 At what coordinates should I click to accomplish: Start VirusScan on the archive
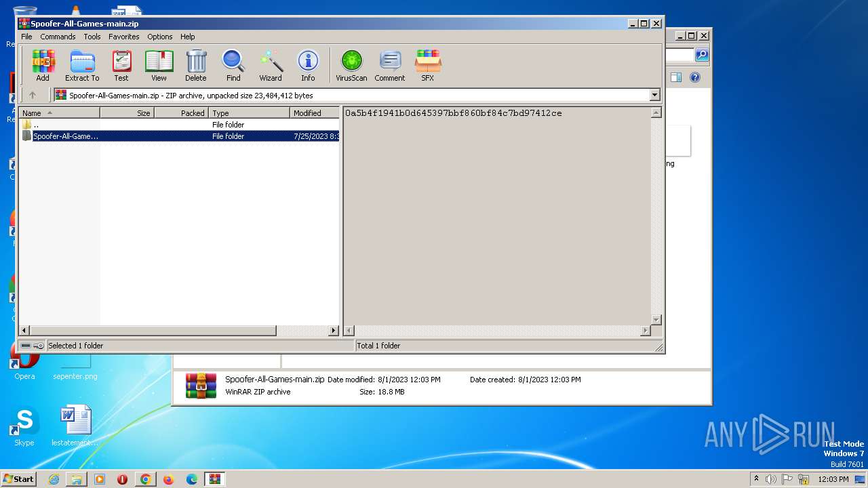(351, 66)
